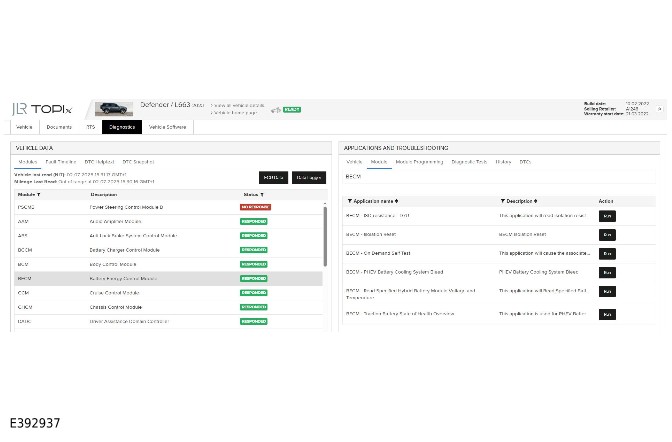Click the connection arrows icon beside green badge

[276, 110]
